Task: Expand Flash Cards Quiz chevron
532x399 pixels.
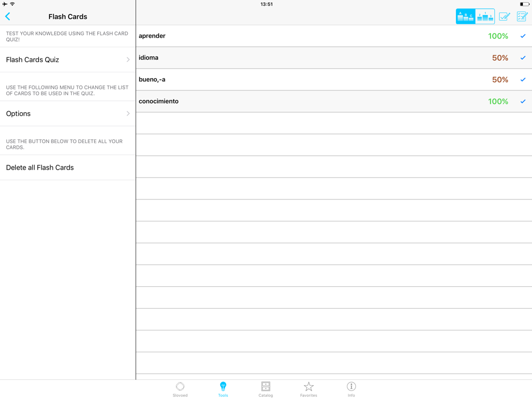Action: pos(128,60)
